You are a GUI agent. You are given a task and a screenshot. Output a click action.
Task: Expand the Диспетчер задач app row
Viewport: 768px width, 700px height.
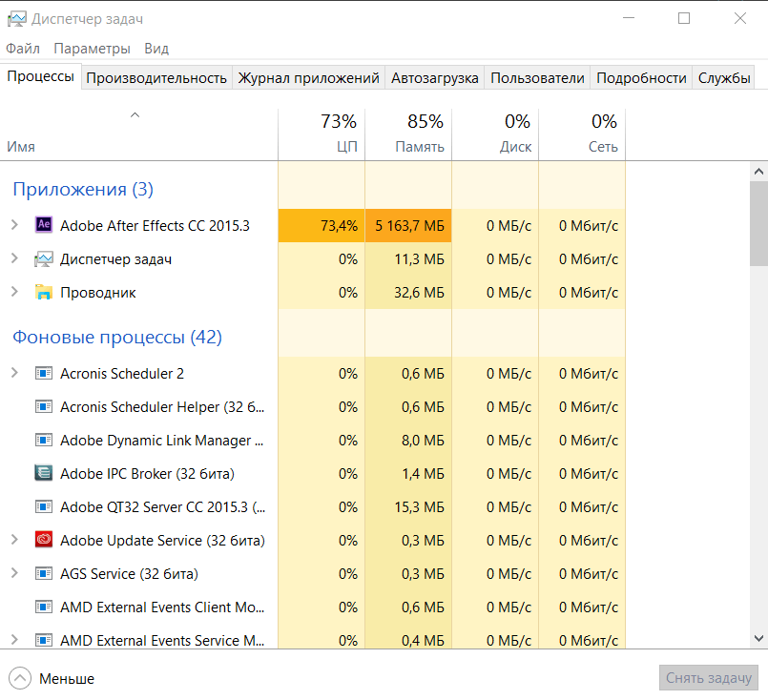click(14, 258)
